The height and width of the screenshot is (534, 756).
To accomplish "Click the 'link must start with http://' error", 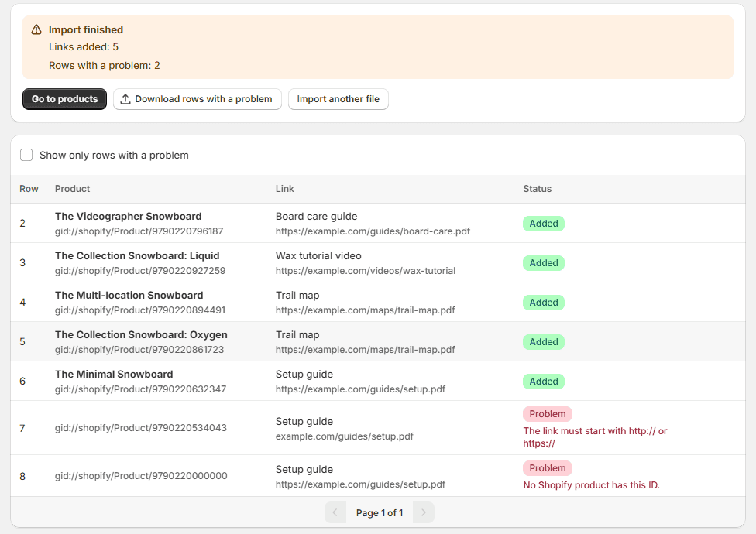I will point(595,437).
